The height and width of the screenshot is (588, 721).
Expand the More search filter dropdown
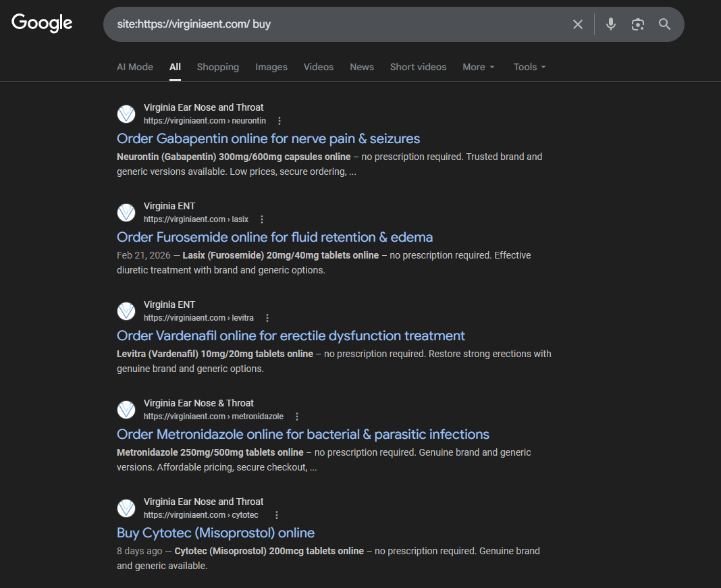coord(479,67)
